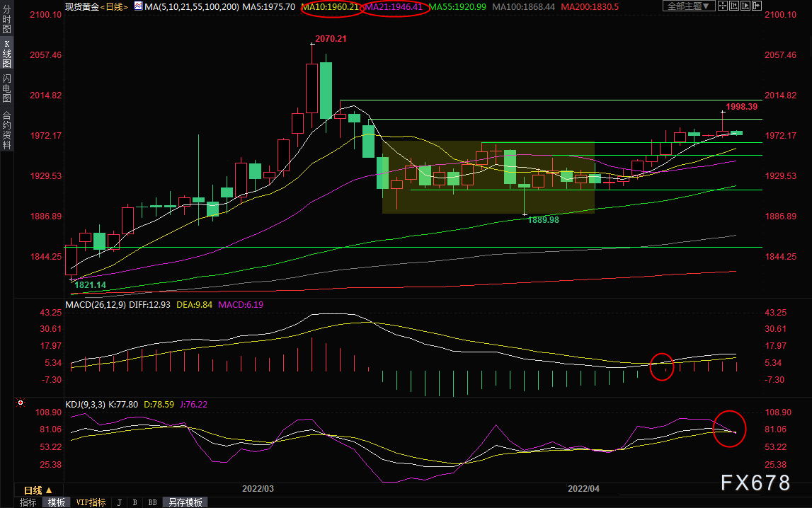Toggle the J template button

(120, 502)
